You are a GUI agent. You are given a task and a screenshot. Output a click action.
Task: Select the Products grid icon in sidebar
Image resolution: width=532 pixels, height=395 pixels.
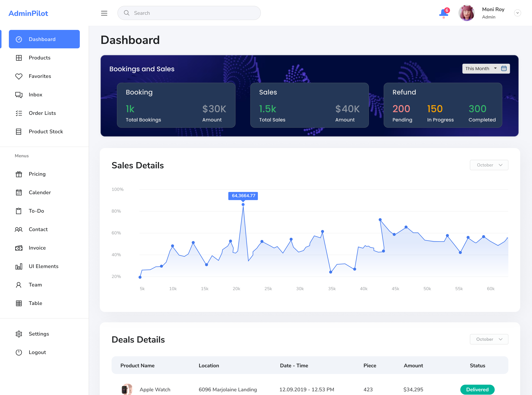[19, 58]
